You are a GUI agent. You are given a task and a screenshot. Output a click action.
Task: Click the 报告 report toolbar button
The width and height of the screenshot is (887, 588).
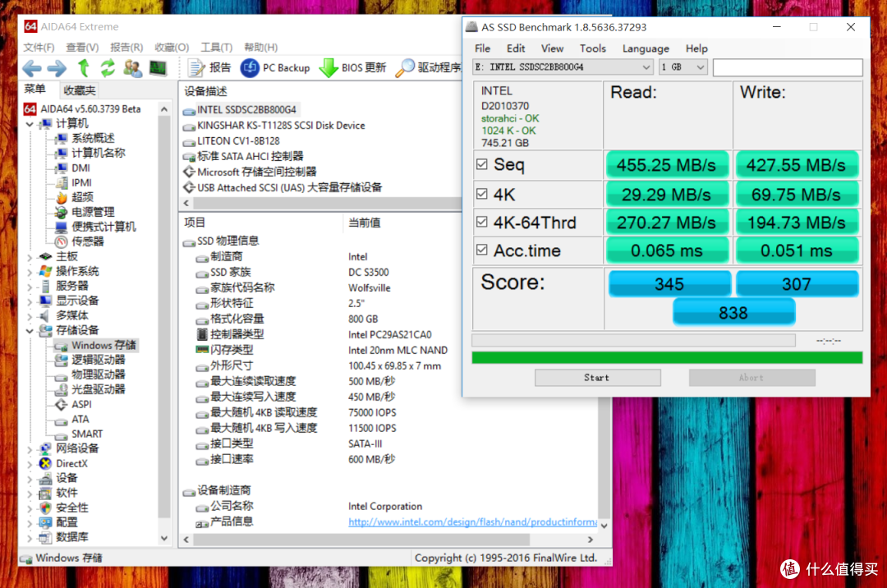pyautogui.click(x=210, y=68)
